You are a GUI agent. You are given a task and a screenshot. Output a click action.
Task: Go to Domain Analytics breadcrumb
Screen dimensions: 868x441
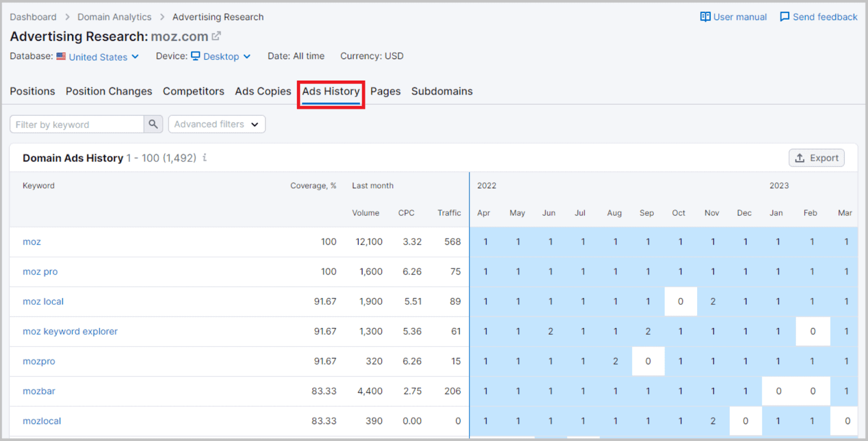point(114,17)
